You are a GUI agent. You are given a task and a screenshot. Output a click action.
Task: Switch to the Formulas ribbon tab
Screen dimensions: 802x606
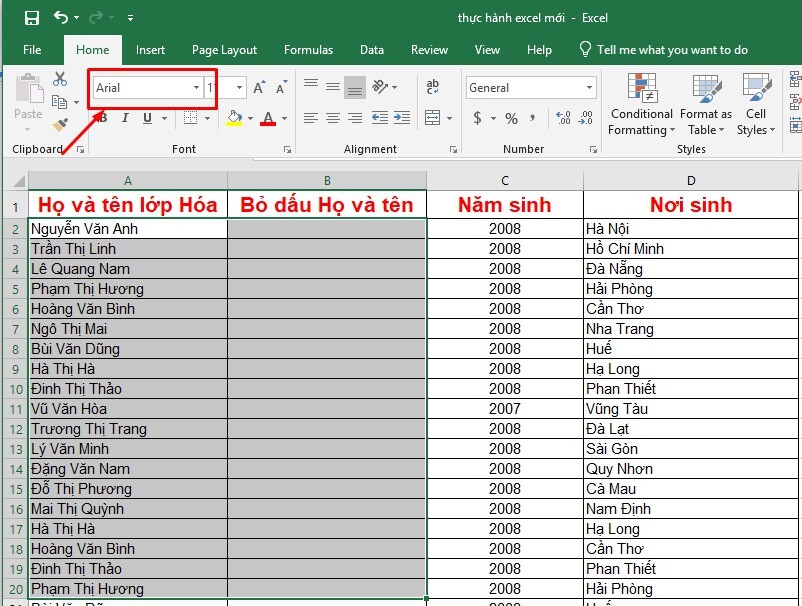[308, 49]
